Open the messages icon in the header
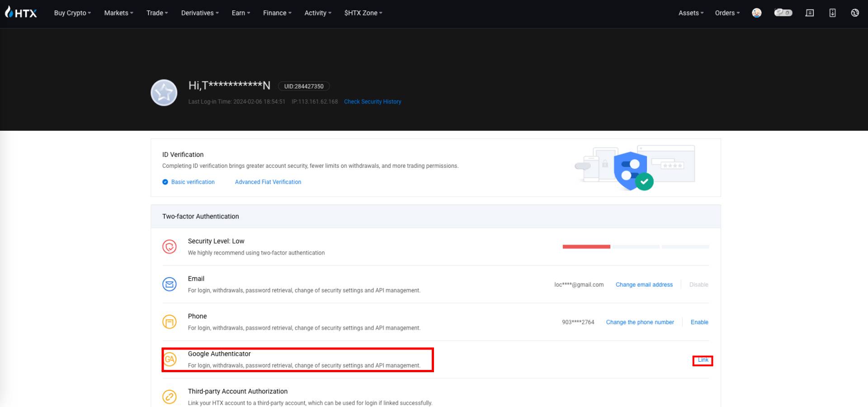Viewport: 868px width, 407px height. coord(810,13)
